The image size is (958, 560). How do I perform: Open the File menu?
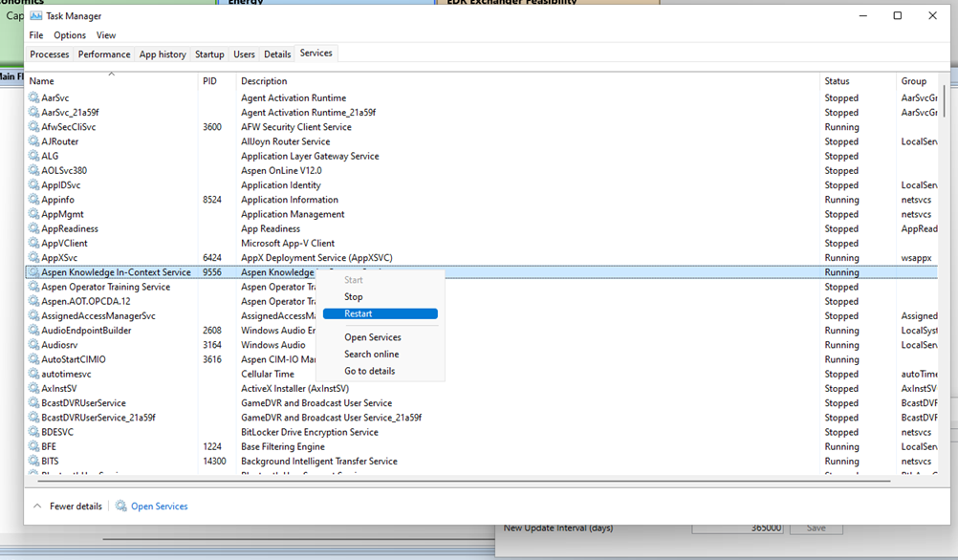(x=36, y=35)
